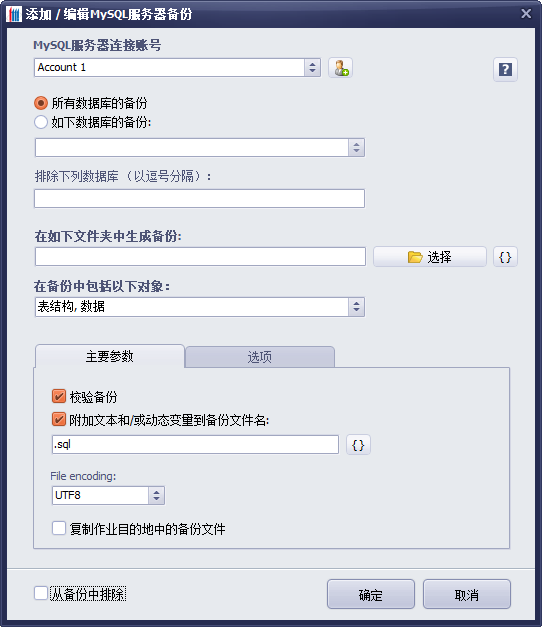Viewport: 542px width, 627px height.
Task: Click the add new account user icon
Action: click(x=340, y=68)
